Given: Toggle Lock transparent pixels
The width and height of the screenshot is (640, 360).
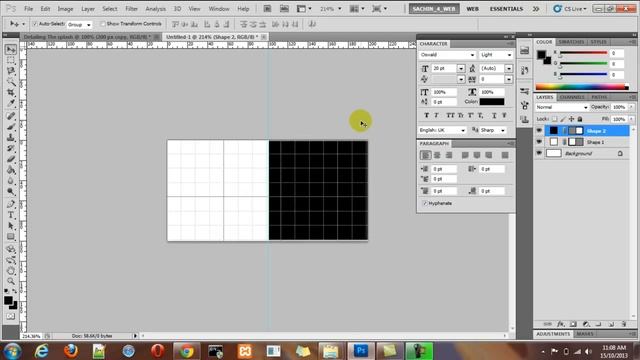Looking at the screenshot, I should tap(554, 119).
